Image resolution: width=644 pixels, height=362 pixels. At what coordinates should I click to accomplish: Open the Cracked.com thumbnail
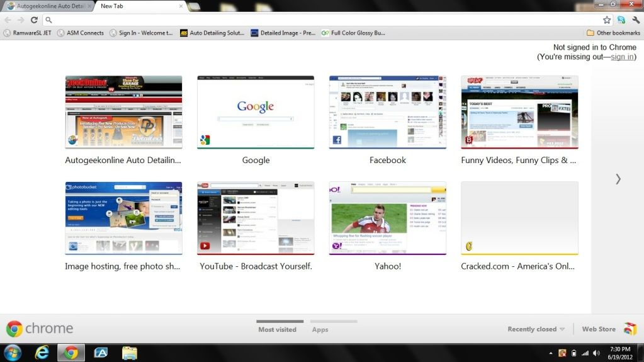(x=519, y=218)
